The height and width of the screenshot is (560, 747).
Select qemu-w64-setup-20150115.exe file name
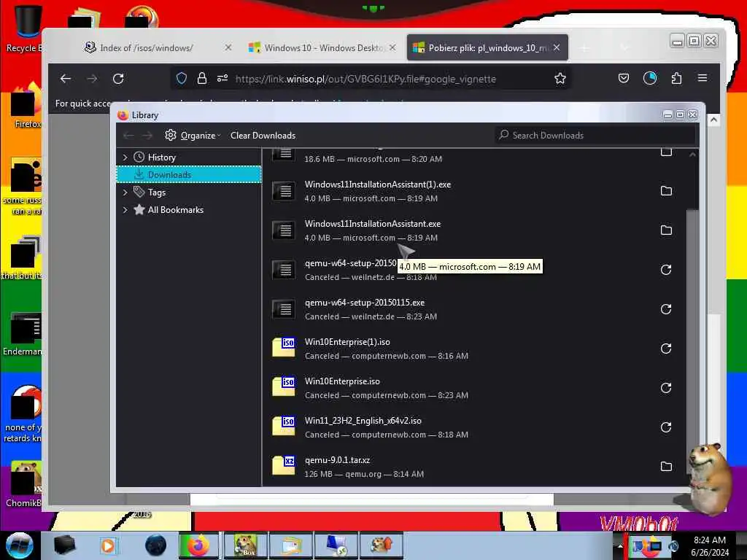pyautogui.click(x=365, y=303)
